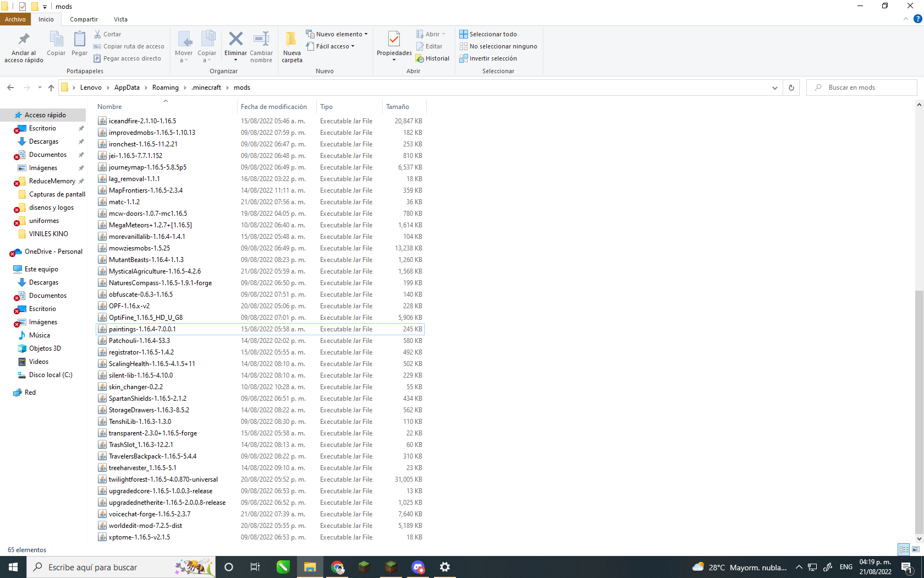Open Google Chrome from taskbar
Screen dimensions: 924x578
pyautogui.click(x=337, y=567)
